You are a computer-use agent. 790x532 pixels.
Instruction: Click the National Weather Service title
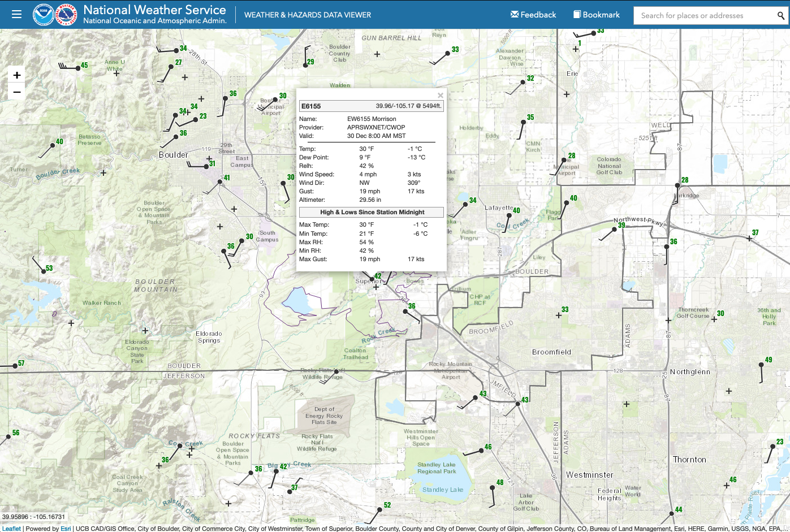(x=154, y=10)
